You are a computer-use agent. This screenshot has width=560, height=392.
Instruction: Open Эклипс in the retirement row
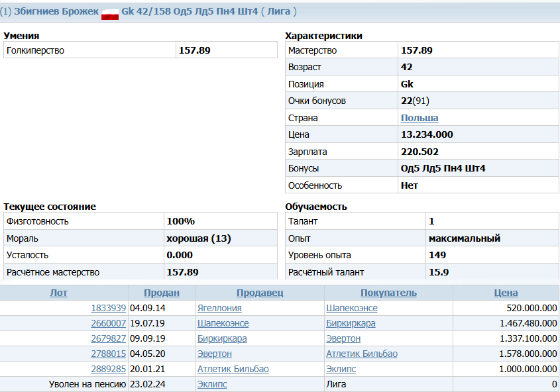coord(212,384)
